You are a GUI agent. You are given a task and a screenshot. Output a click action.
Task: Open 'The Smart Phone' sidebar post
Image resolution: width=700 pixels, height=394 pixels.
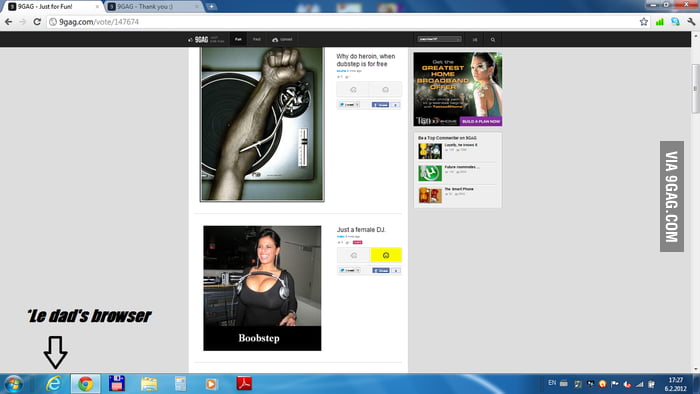(x=459, y=189)
